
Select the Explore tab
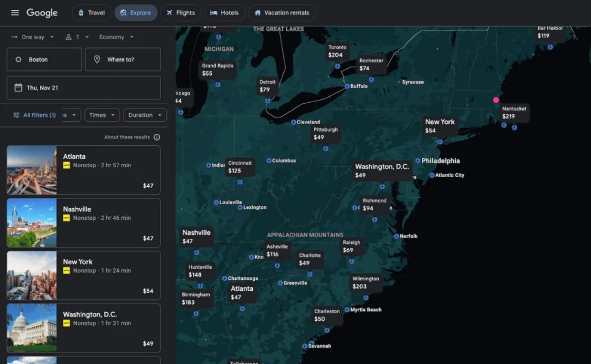[136, 13]
